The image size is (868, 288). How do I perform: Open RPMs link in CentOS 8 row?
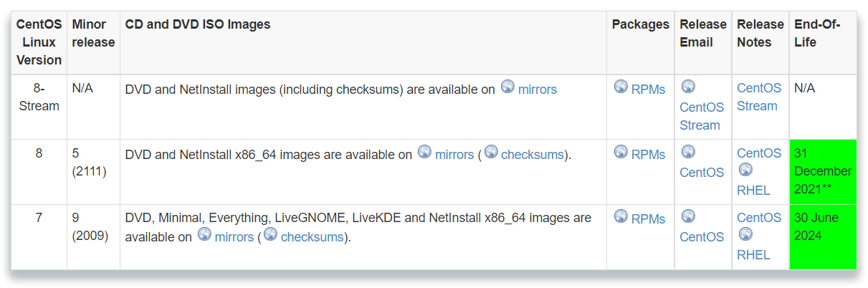(x=648, y=154)
